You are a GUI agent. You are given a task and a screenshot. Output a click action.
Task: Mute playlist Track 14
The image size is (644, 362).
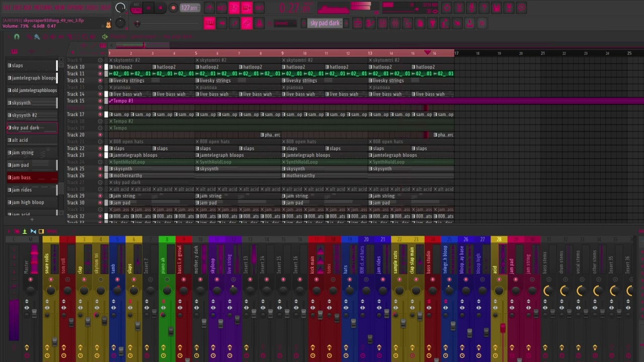coord(100,94)
